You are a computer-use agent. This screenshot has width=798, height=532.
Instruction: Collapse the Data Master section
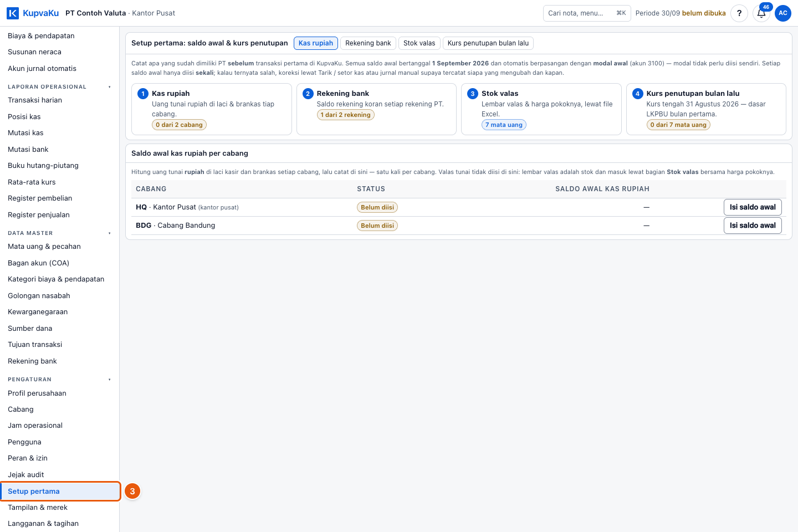pos(59,233)
